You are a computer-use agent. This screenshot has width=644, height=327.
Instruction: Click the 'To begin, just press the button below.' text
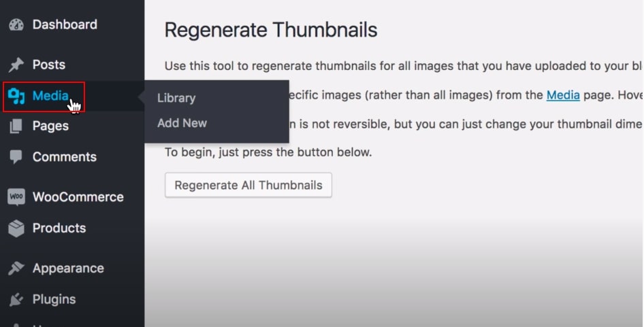click(268, 152)
